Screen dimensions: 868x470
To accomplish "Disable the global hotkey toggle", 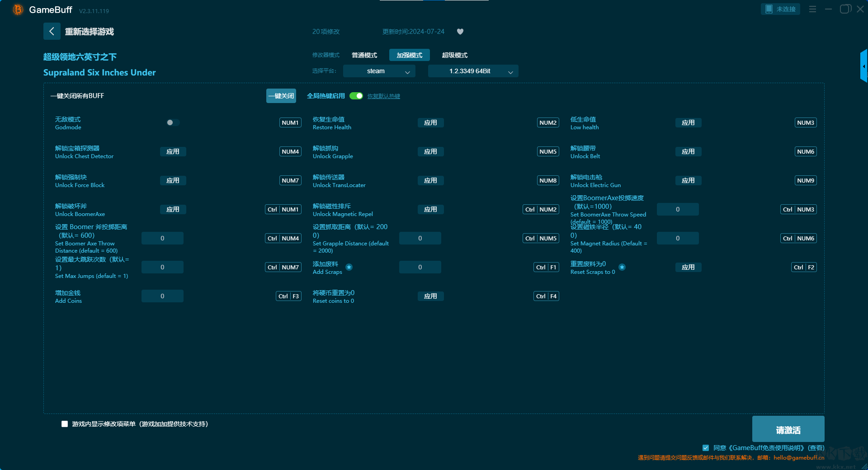I will pyautogui.click(x=356, y=96).
